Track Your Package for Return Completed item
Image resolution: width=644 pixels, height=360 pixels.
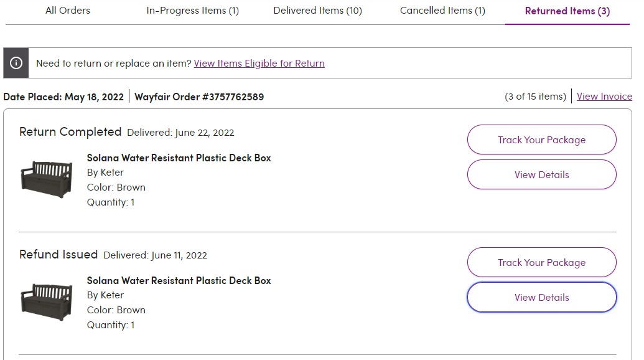point(542,140)
